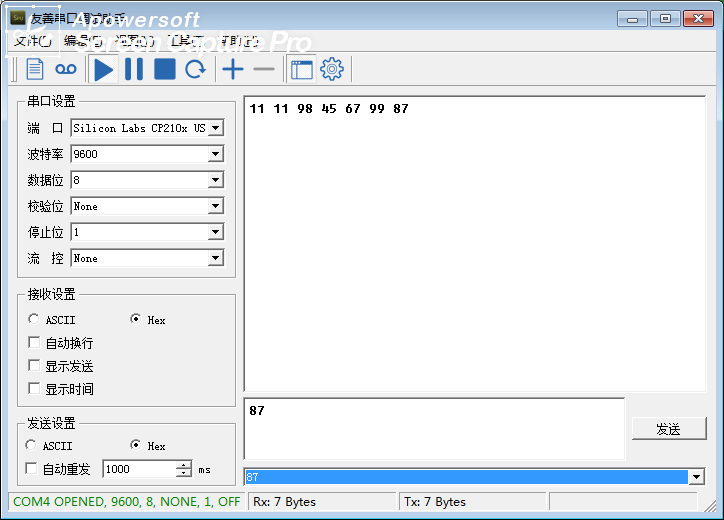
Task: Open the 波特率 9600 dropdown
Action: coord(216,154)
